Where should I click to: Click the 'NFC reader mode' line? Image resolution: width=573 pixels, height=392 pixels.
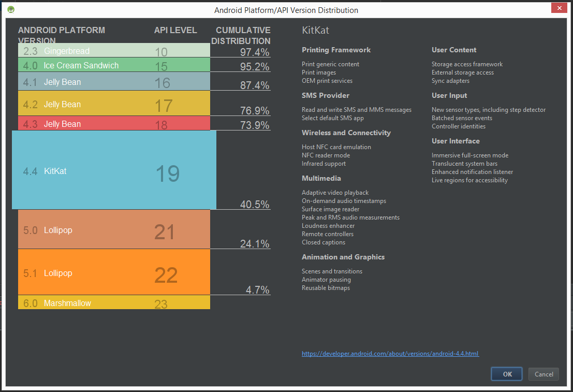[x=326, y=155]
